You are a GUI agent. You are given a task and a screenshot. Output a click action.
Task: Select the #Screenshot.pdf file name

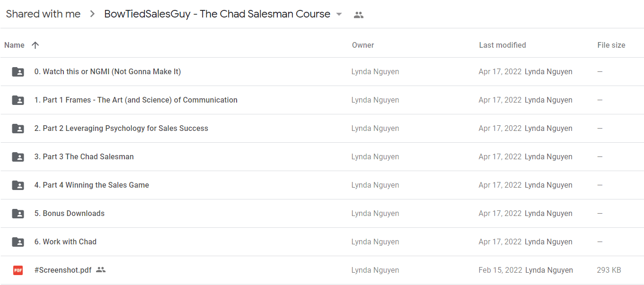click(63, 270)
